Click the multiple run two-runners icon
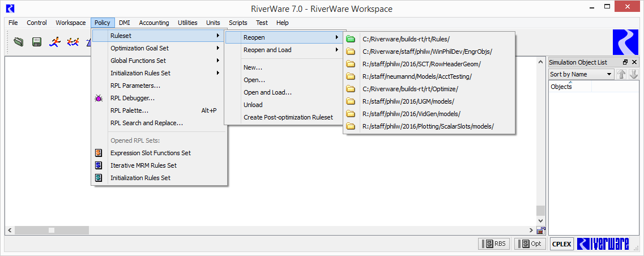 coord(72,41)
